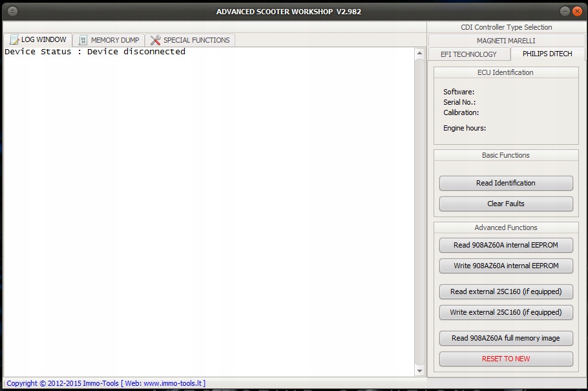Click the 'ECU Identification' group title
This screenshot has height=391, width=588.
[x=505, y=72]
